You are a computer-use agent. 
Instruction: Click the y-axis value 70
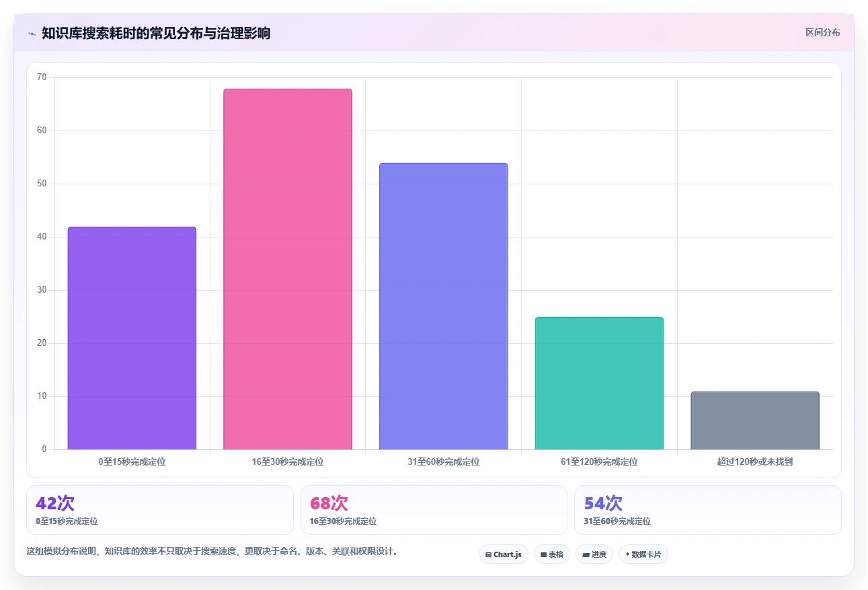(x=42, y=77)
